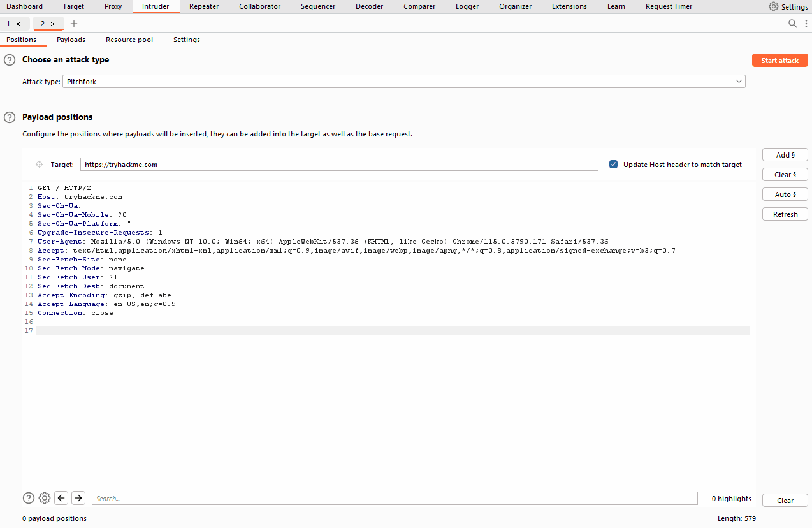
Task: Click the Refresh button on the right panel
Action: (785, 214)
